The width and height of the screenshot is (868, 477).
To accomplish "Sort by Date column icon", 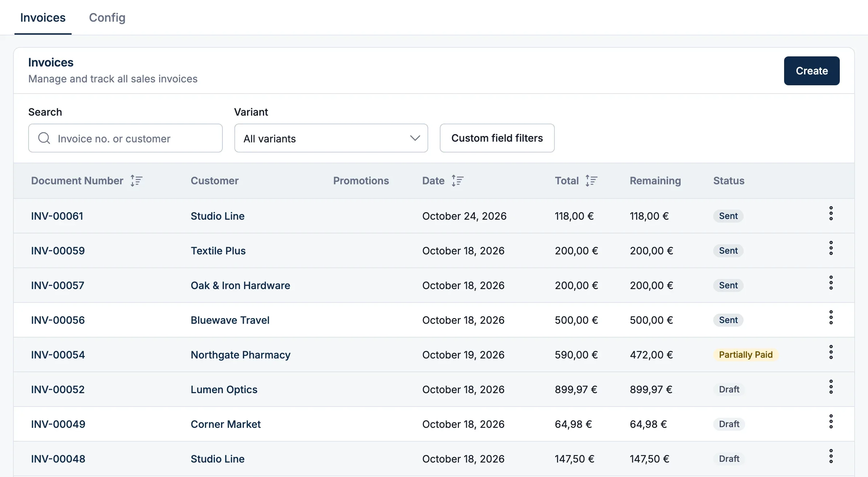I will click(458, 181).
